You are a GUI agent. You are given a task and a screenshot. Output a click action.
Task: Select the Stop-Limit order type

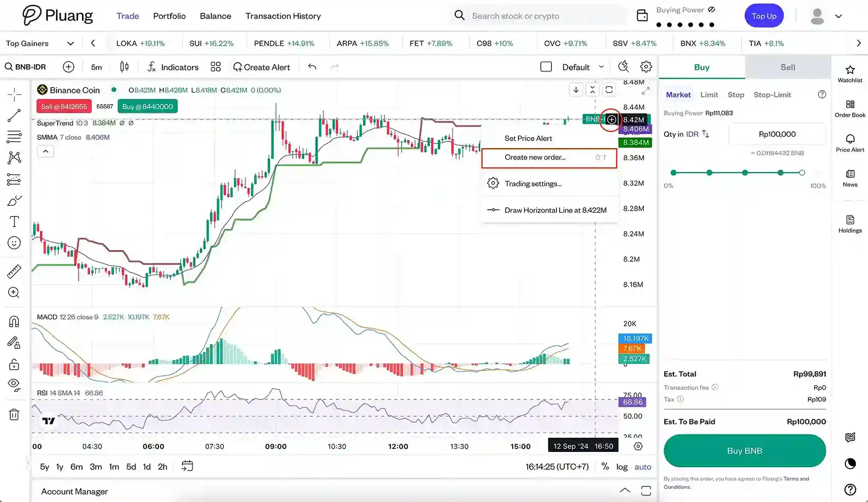[772, 94]
